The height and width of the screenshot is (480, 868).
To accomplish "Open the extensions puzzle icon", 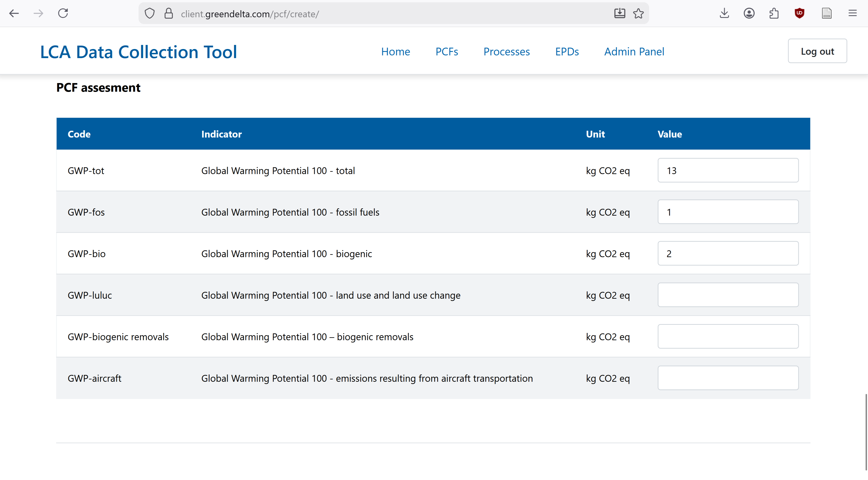I will tap(774, 13).
